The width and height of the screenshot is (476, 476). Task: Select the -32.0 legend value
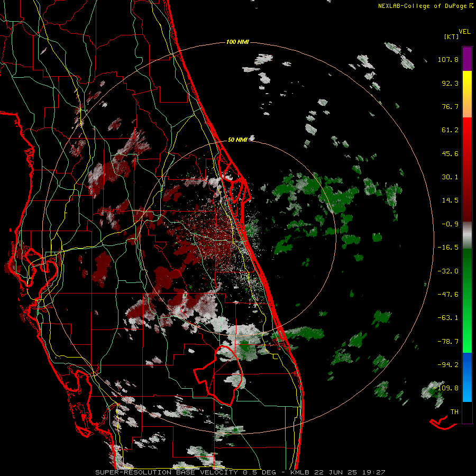point(448,271)
